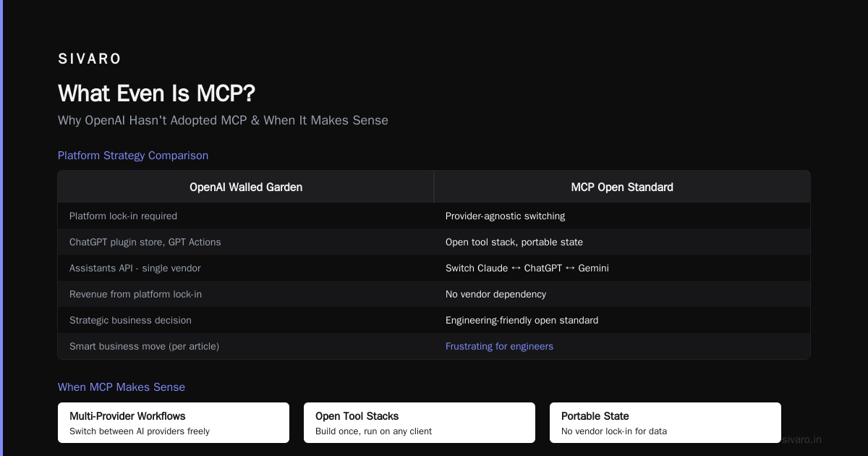Click the SIVARO logo text
Viewport: 868px width, 456px height.
pyautogui.click(x=90, y=59)
